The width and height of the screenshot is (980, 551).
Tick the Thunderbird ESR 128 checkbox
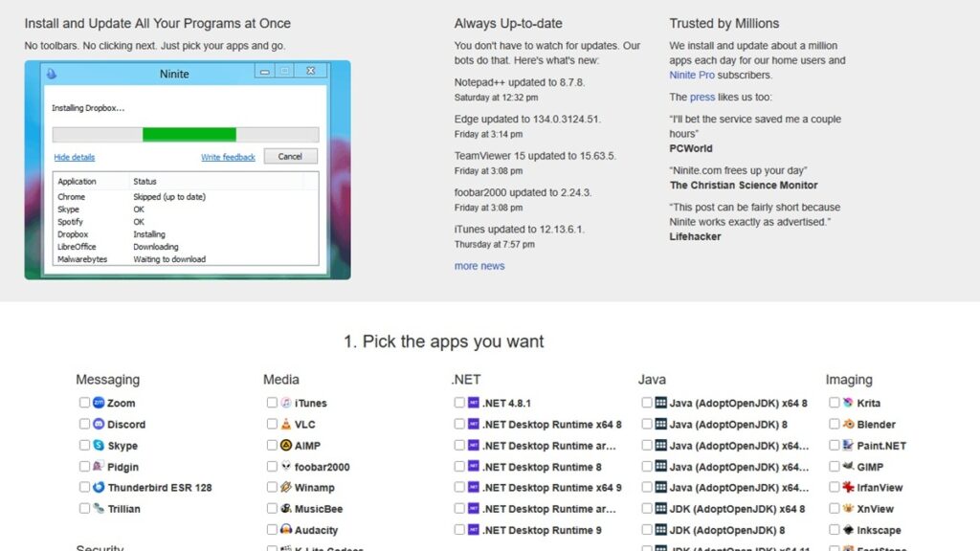(84, 487)
